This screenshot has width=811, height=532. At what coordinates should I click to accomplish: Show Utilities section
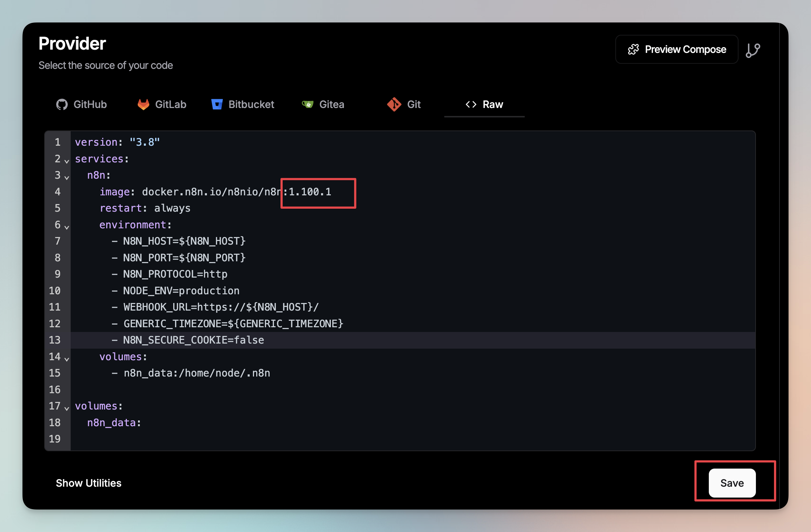pos(88,483)
